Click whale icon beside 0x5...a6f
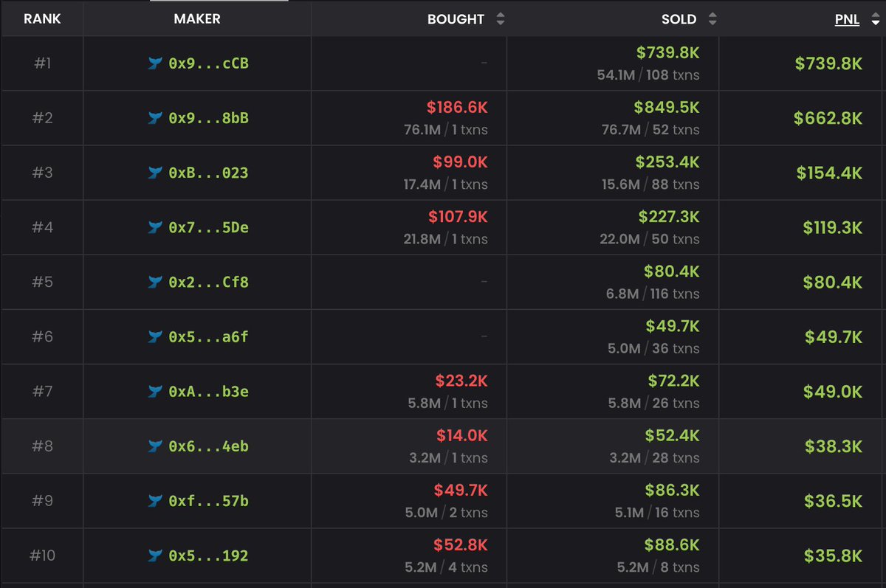Screen dimensions: 886x588 click(155, 336)
